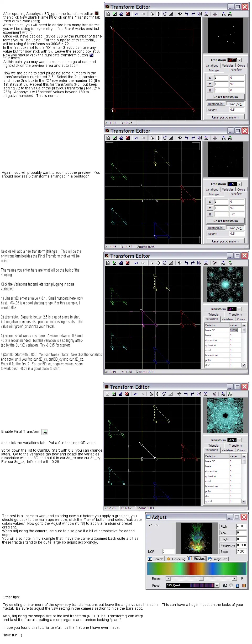
Task: Click the copy gradient icon in Adjust window
Action: pyautogui.click(x=225, y=585)
